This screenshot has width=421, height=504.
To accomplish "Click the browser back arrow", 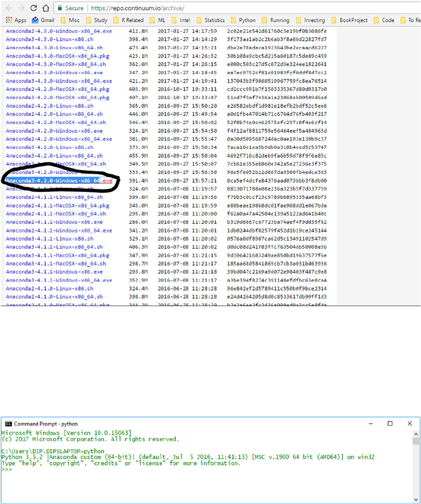I will pos(9,8).
